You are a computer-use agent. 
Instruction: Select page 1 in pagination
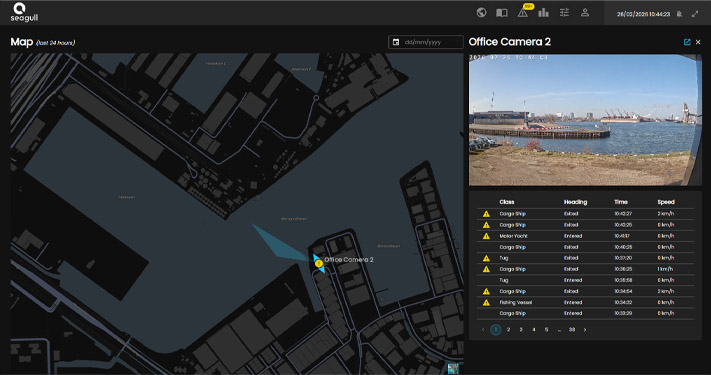point(496,330)
